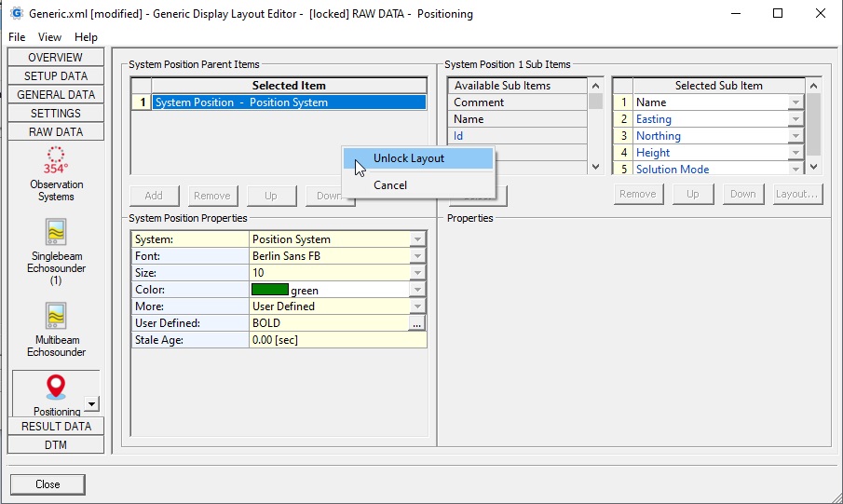Open the Font dropdown showing Berlin Sans FB
Viewport: 843px width, 504px height.
(x=418, y=256)
